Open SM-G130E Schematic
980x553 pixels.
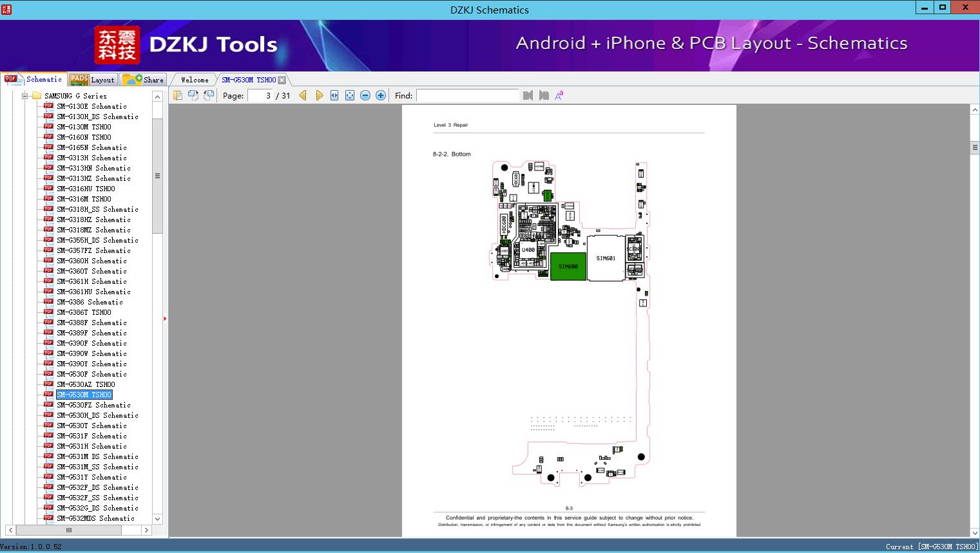point(91,106)
